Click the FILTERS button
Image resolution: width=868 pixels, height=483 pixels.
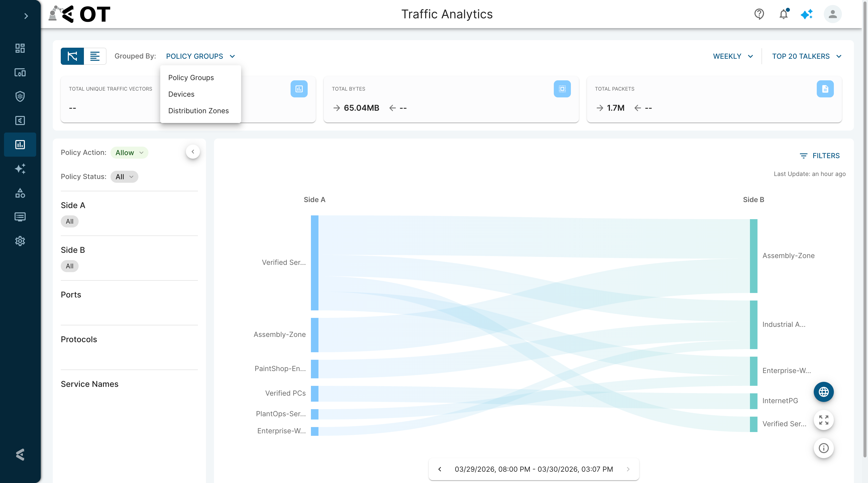(820, 156)
